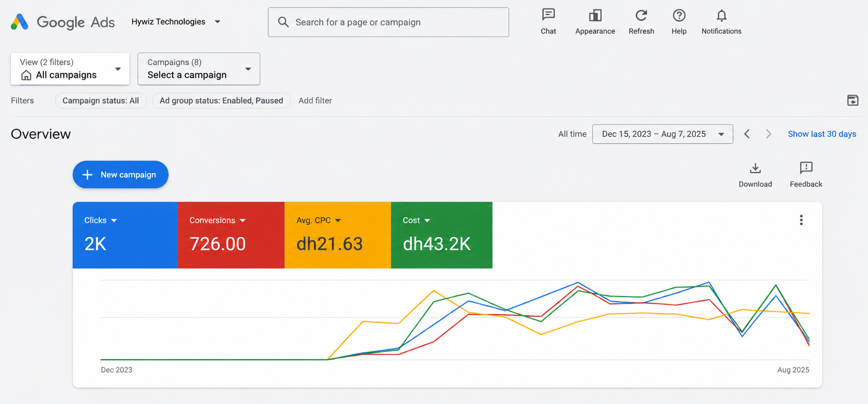The image size is (868, 404).
Task: Select the Conversions metric tile
Action: [231, 235]
